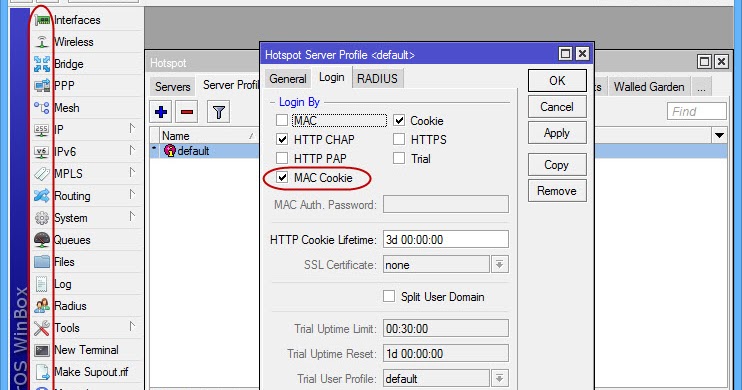Viewport: 742px width, 390px height.
Task: Expand the Routing submenu arrow
Action: click(x=132, y=194)
